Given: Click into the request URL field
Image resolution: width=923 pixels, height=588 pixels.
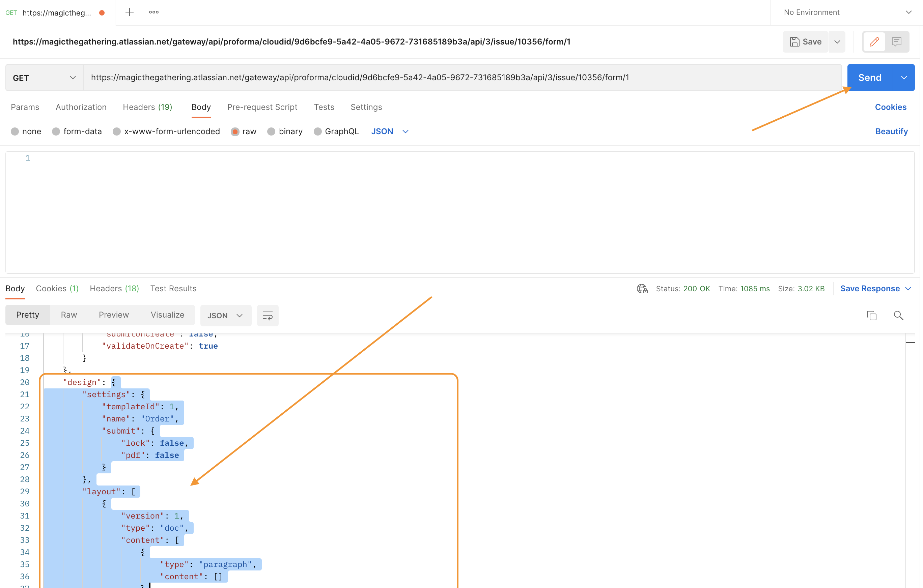Looking at the screenshot, I should (x=460, y=78).
